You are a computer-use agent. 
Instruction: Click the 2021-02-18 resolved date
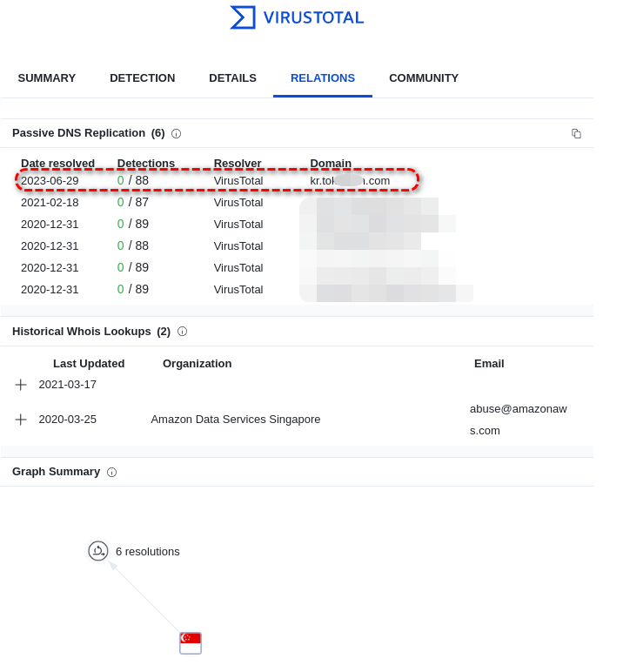point(50,203)
